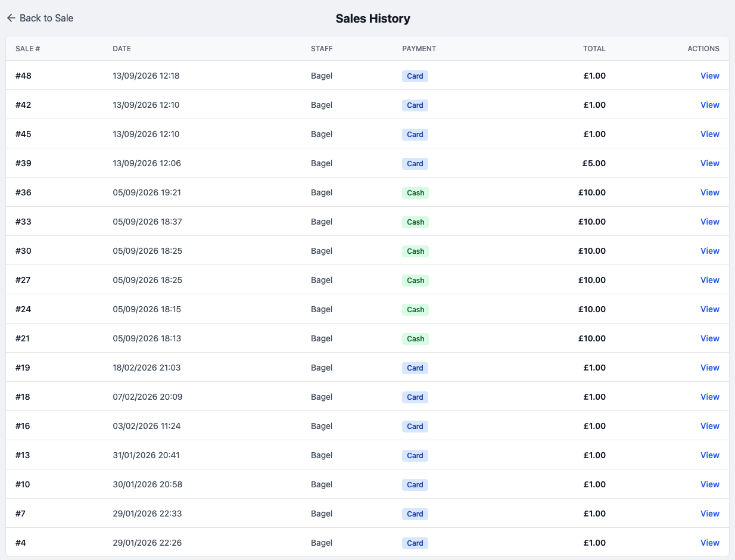Click Bagel staff name on sale #10
This screenshot has height=560, width=735.
[x=322, y=484]
